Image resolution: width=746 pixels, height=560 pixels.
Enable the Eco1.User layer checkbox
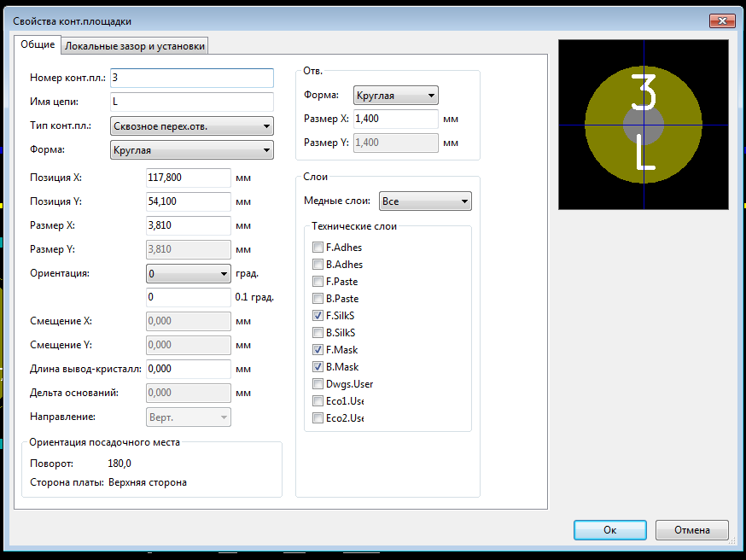[318, 401]
